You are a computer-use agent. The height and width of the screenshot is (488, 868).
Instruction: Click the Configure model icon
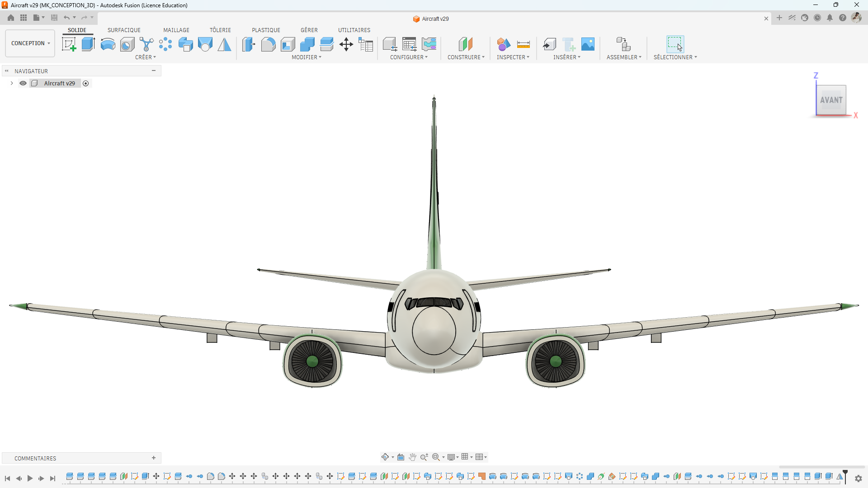[390, 44]
